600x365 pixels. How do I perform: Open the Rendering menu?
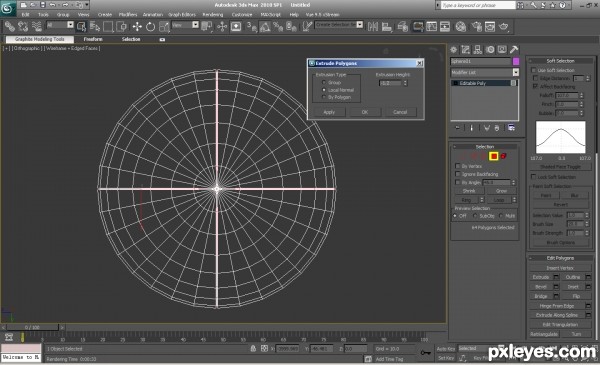click(213, 15)
